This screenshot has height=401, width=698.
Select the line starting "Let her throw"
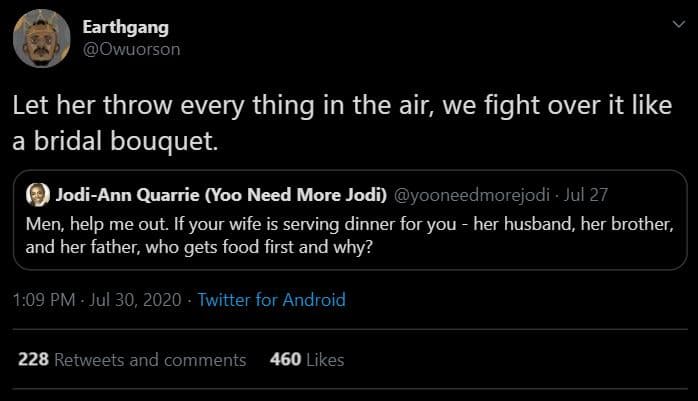342,105
